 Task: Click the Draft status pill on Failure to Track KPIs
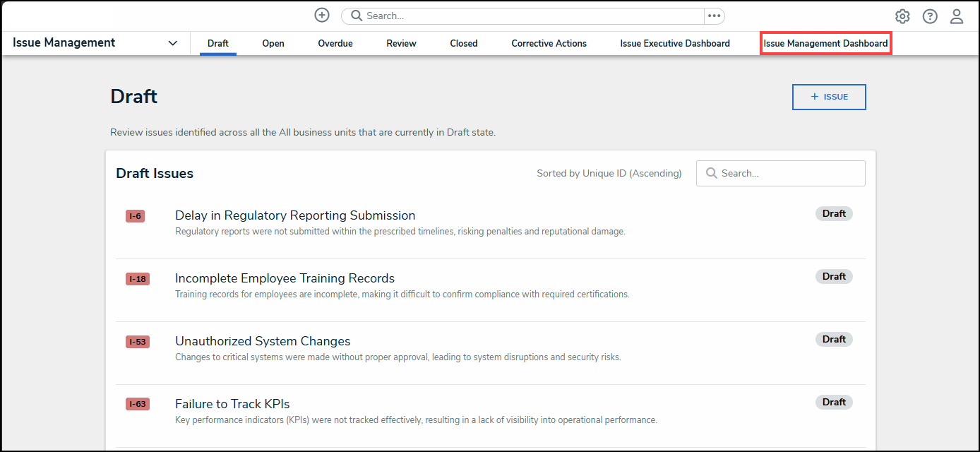point(834,402)
